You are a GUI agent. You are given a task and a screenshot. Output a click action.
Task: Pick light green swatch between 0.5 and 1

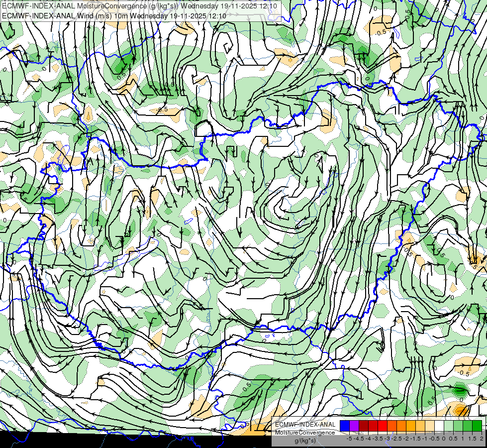[458, 426]
